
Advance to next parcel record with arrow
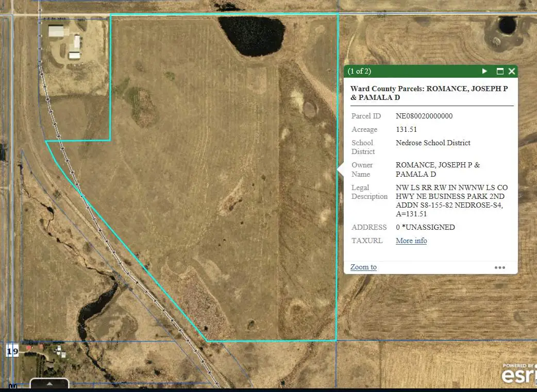pos(484,71)
